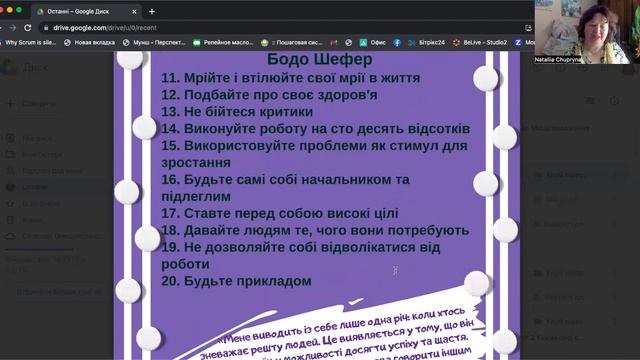The image size is (640, 360).
Task: Click the install app icon in address bar
Action: [528, 28]
